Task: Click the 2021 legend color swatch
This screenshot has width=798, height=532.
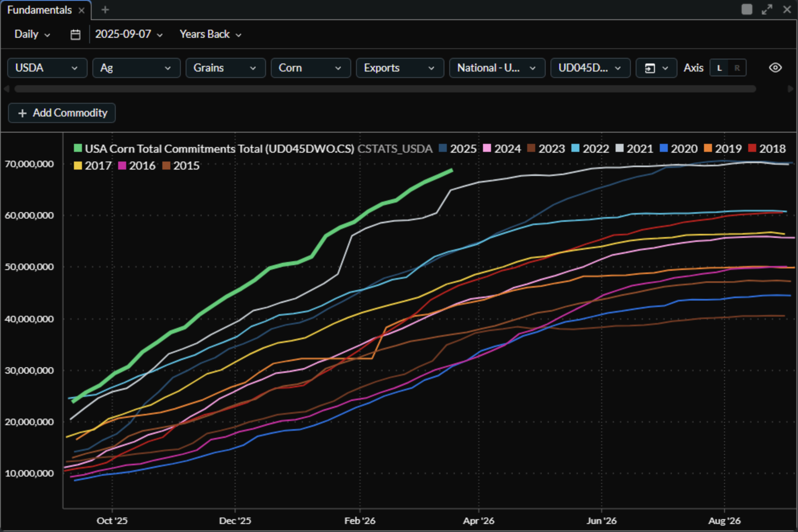Action: click(619, 148)
